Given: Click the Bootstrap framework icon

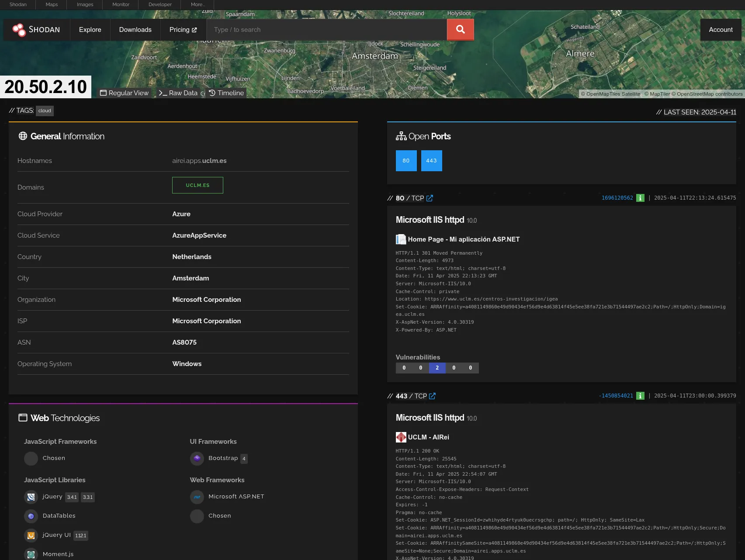Looking at the screenshot, I should 197,458.
